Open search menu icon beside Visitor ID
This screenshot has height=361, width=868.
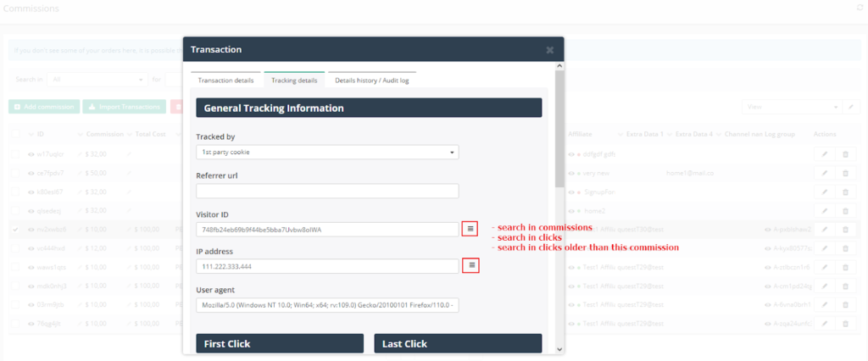[x=470, y=229]
